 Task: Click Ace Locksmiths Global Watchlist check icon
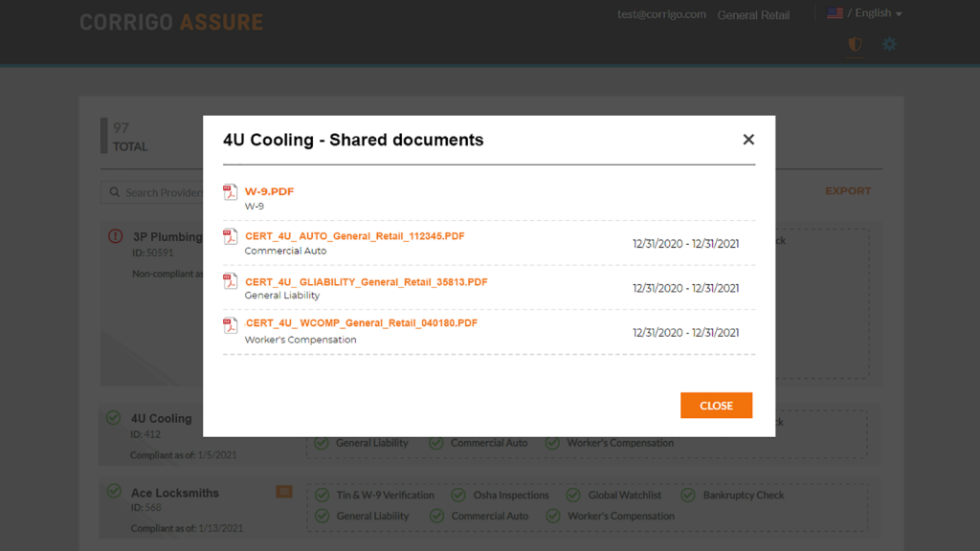tap(573, 496)
